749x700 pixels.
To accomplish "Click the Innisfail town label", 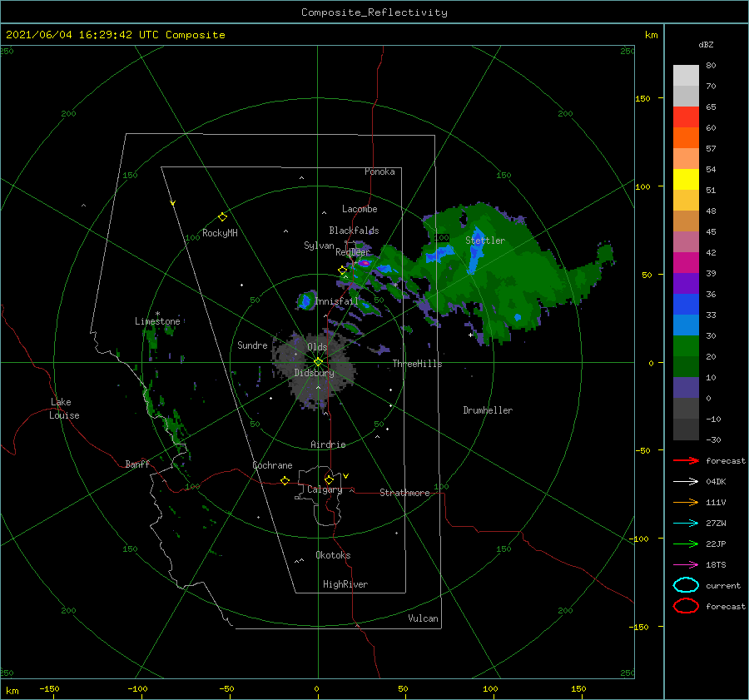I will coord(336,301).
